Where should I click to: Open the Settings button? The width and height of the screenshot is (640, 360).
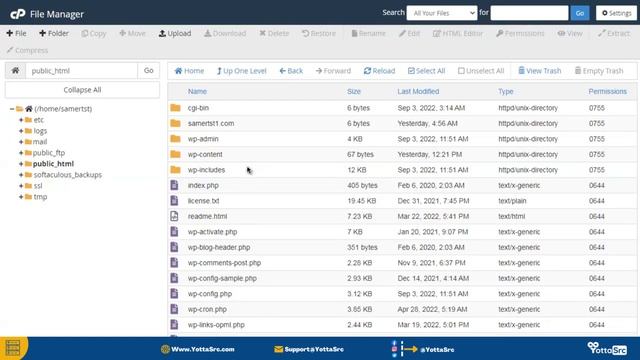click(x=616, y=13)
